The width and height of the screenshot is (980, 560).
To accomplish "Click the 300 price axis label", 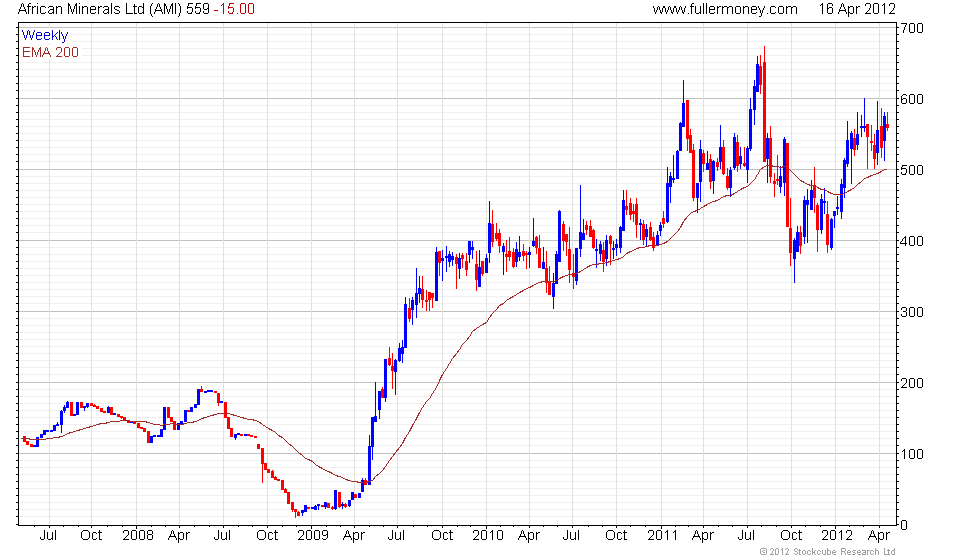I will 912,312.
